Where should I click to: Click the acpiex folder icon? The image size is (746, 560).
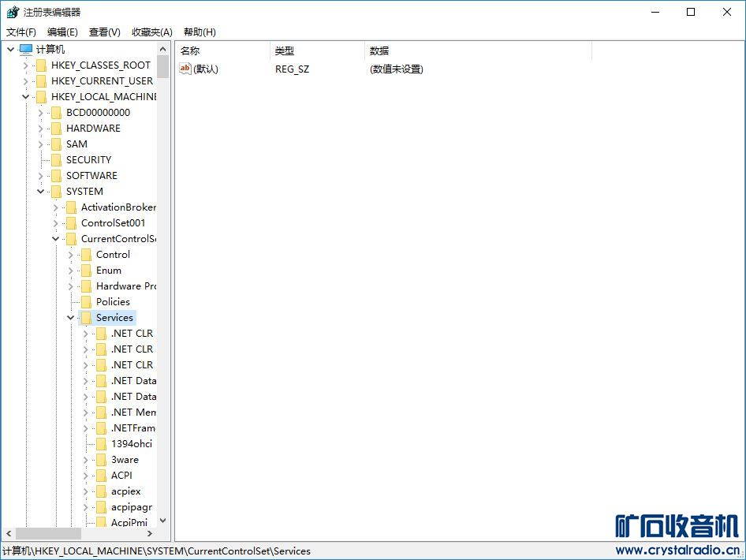pyautogui.click(x=101, y=491)
